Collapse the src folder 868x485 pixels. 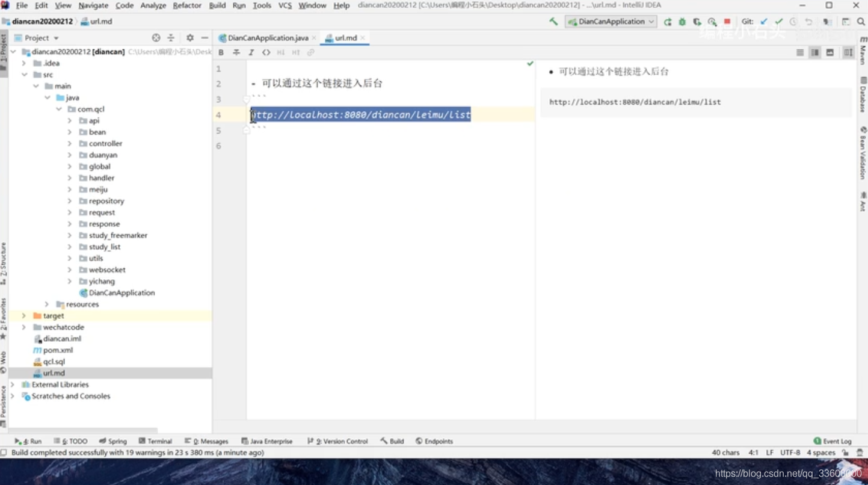[24, 75]
